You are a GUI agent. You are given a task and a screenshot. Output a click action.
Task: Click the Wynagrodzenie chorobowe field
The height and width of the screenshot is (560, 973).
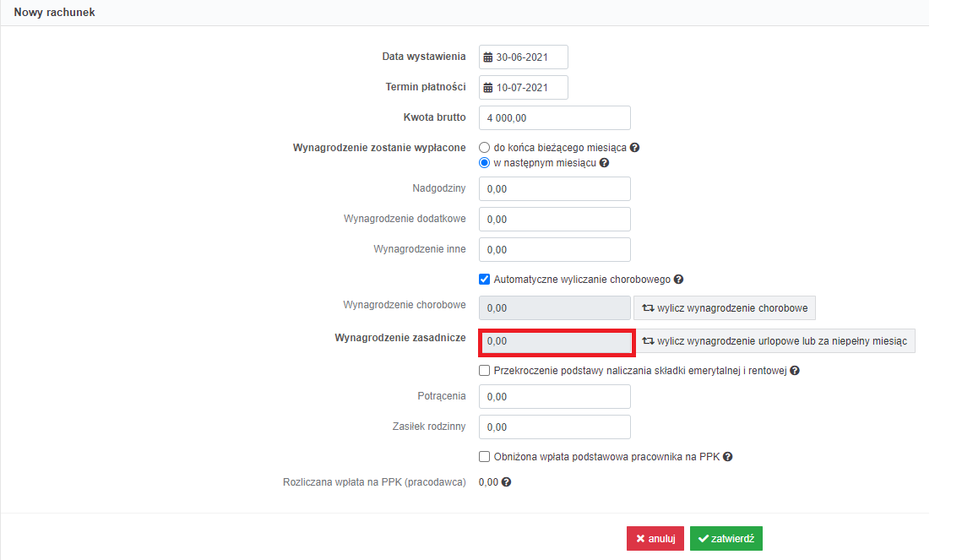click(555, 308)
